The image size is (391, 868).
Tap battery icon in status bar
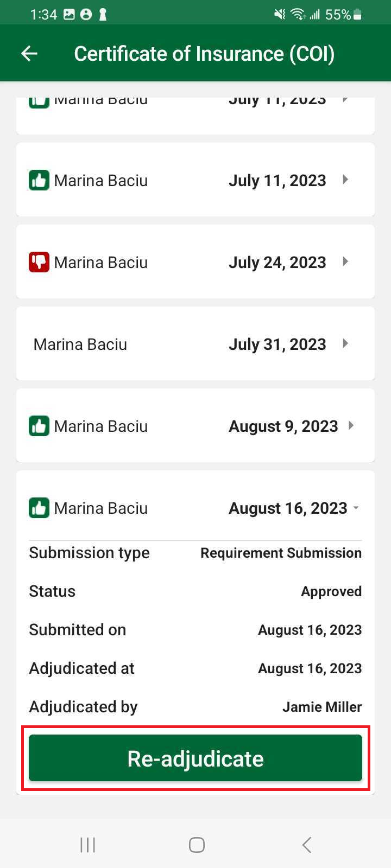(357, 15)
